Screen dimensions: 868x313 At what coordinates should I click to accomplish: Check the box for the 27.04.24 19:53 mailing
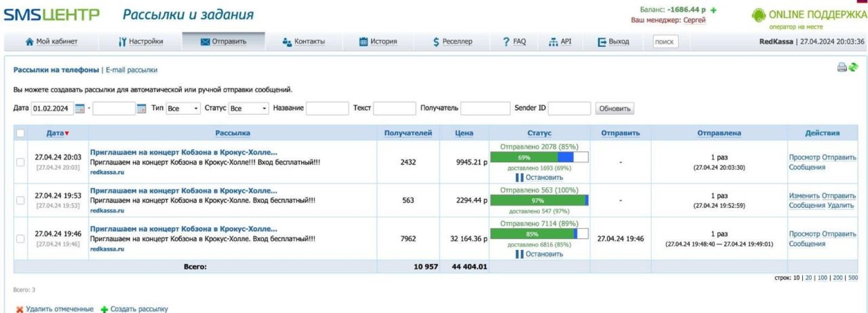[20, 200]
